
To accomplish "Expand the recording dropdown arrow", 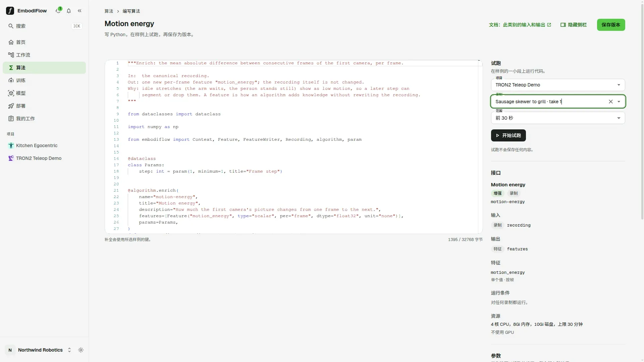I will click(x=619, y=102).
